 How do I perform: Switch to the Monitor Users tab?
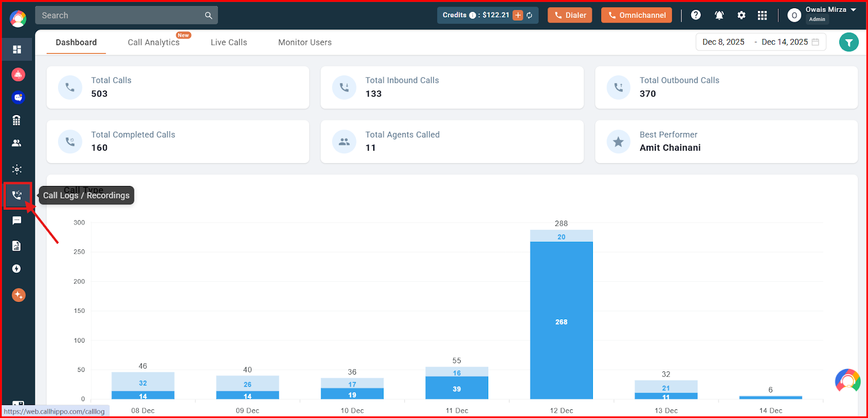tap(305, 42)
